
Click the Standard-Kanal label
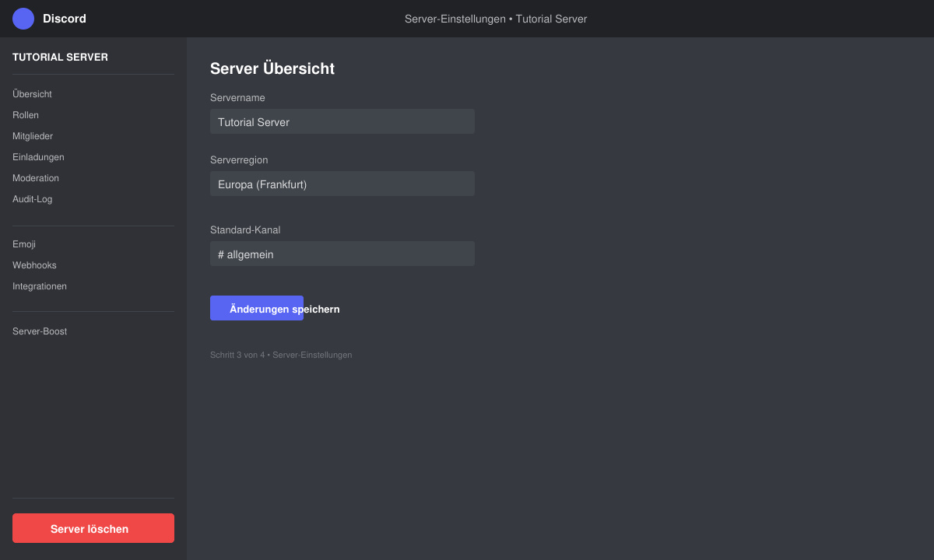click(245, 230)
